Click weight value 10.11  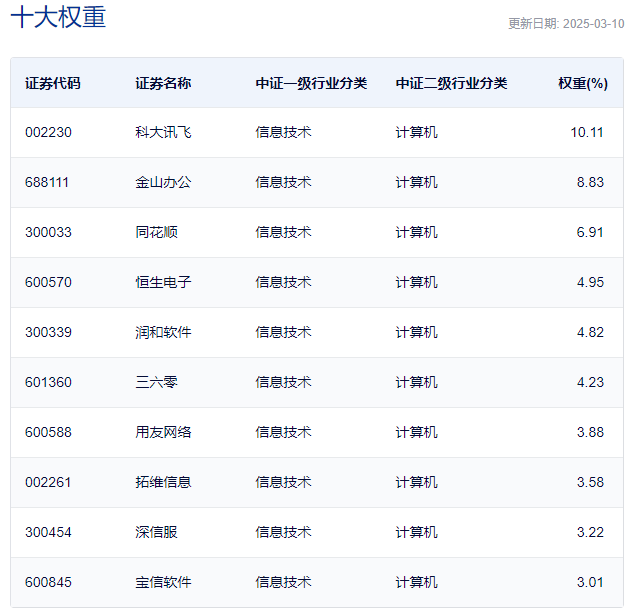click(x=587, y=132)
